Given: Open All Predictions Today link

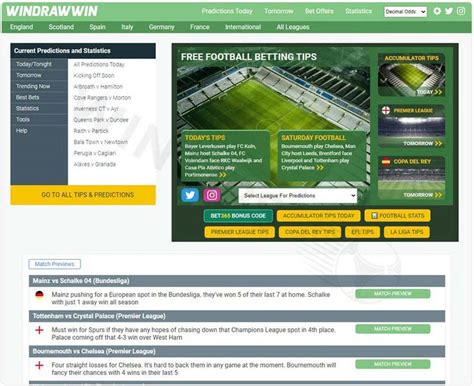Looking at the screenshot, I should (x=99, y=64).
